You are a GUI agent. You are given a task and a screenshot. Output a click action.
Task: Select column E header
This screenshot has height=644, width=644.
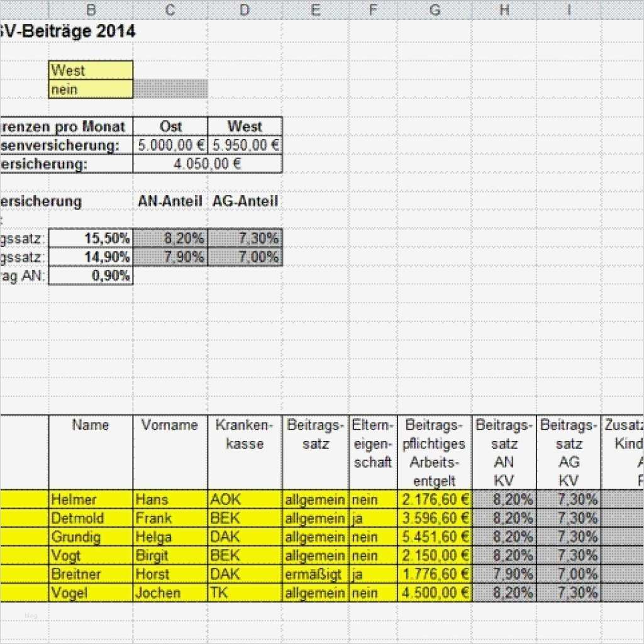point(316,10)
